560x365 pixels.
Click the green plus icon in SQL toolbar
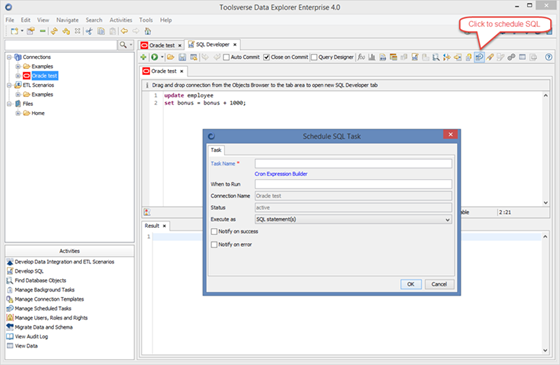coord(143,57)
